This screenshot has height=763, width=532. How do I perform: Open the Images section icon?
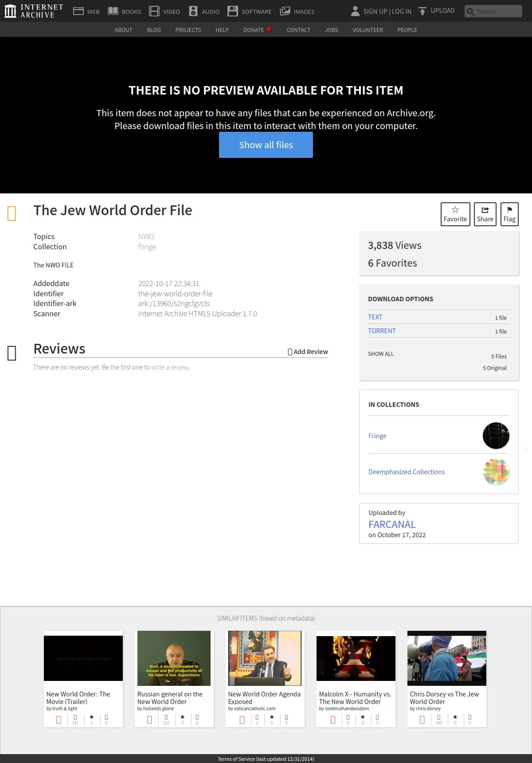(285, 11)
